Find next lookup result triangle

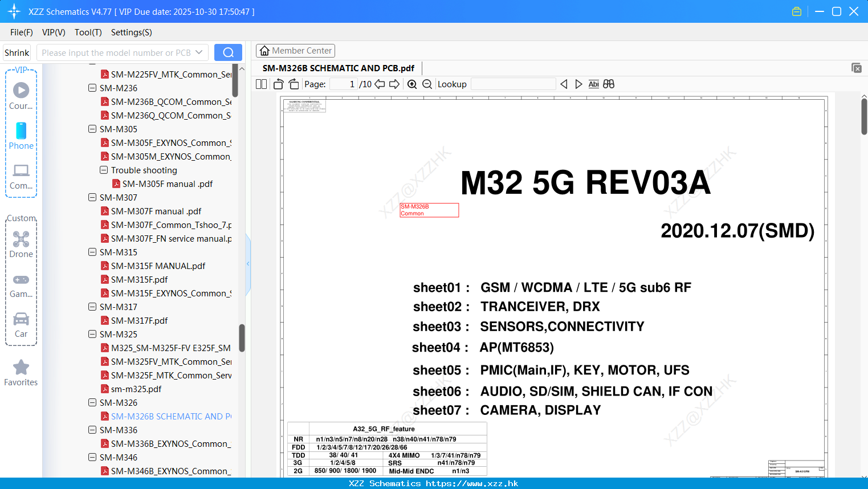click(578, 84)
